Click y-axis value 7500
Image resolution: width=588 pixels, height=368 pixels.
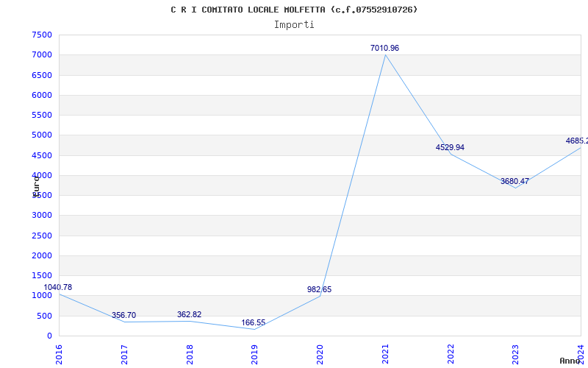(42, 35)
